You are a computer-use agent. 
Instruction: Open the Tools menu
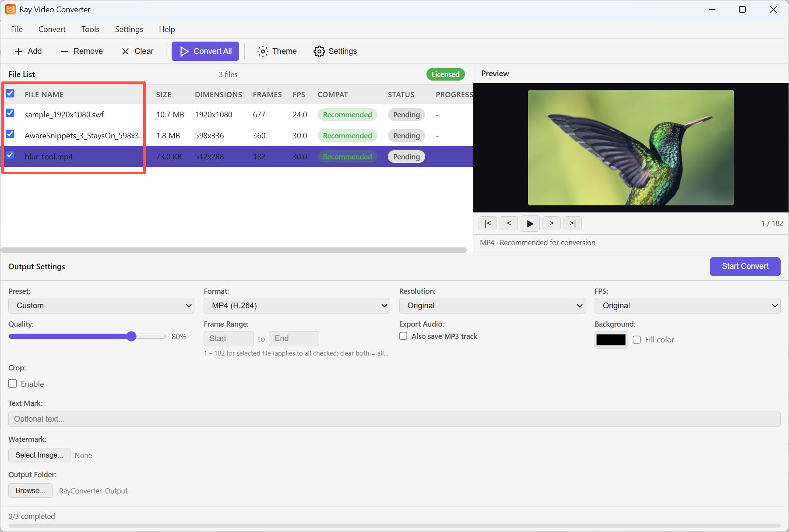[90, 29]
